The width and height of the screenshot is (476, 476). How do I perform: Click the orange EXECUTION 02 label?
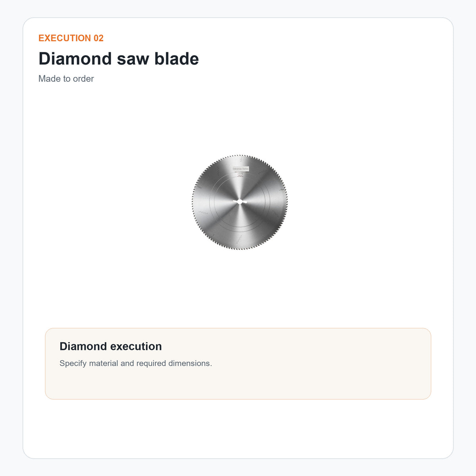click(71, 38)
